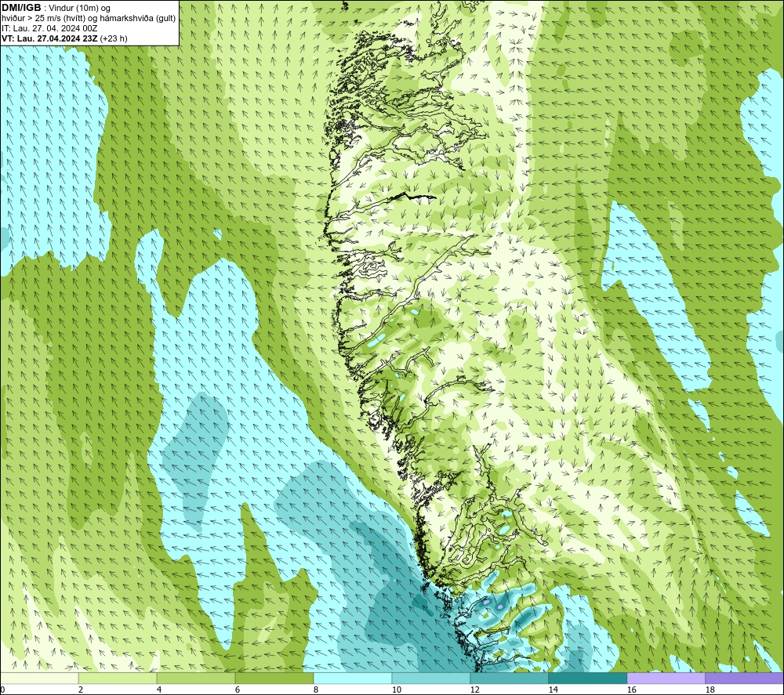Viewport: 784px width, 695px height.
Task: Click the 6-8 m/s dark green swatch
Action: pyautogui.click(x=274, y=678)
